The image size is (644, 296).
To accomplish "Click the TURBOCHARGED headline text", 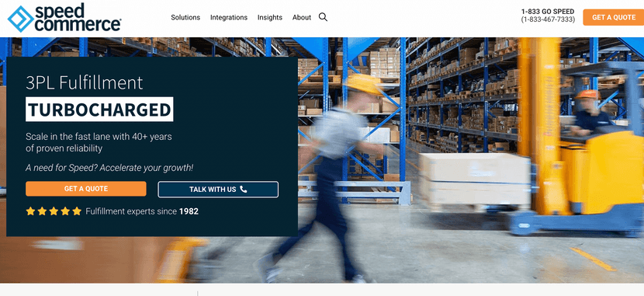I will click(x=99, y=110).
